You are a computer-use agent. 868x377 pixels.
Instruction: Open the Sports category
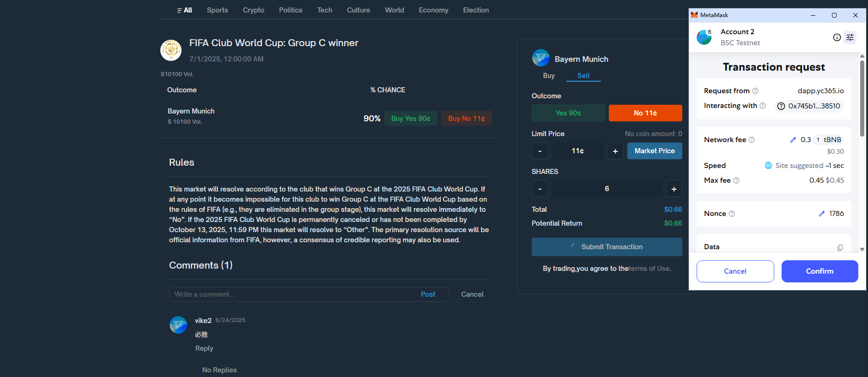pos(218,10)
